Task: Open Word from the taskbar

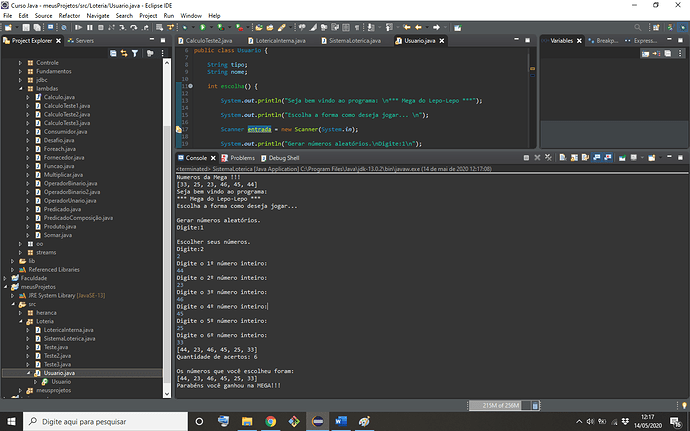Action: 341,421
